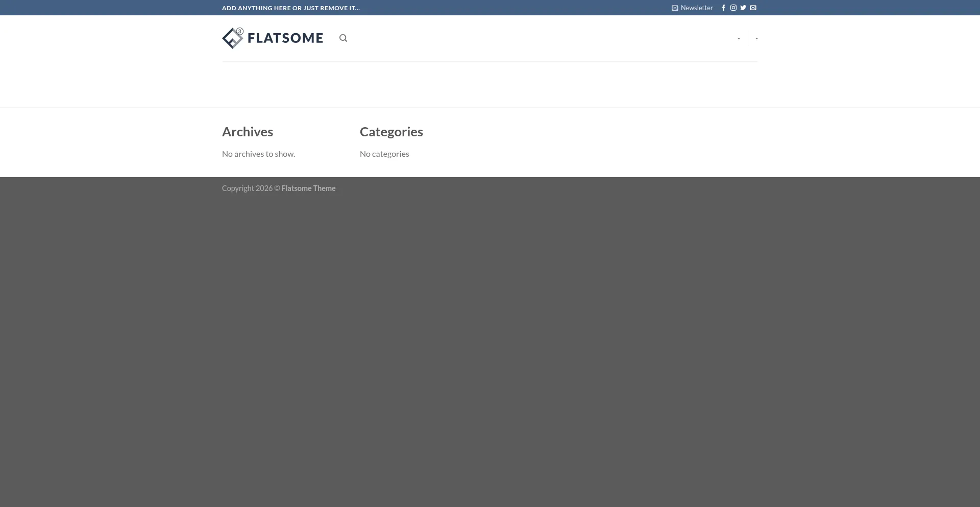Open search with the magnifying glass icon
980x507 pixels.
[343, 38]
